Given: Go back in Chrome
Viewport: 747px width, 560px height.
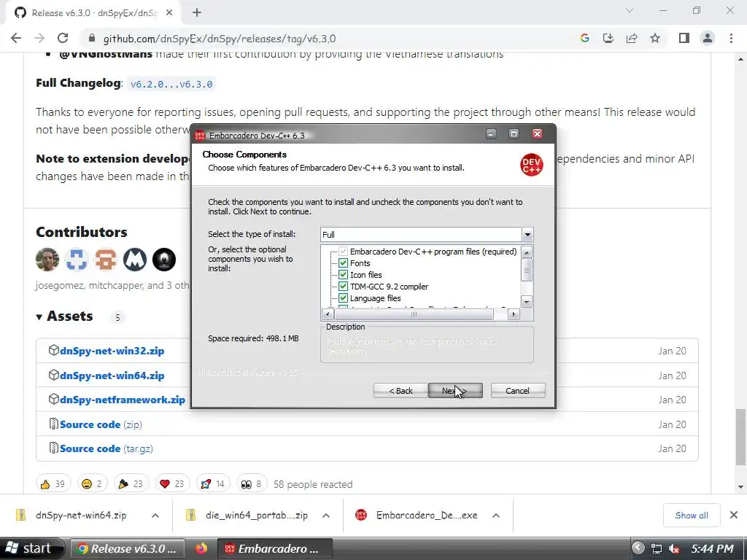Looking at the screenshot, I should [16, 38].
